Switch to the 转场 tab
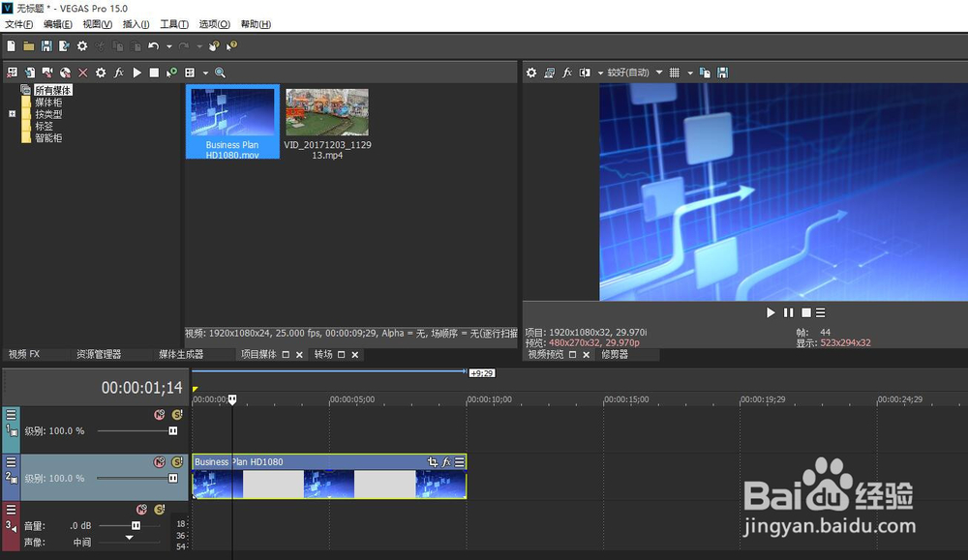This screenshot has width=968, height=560. pos(323,354)
